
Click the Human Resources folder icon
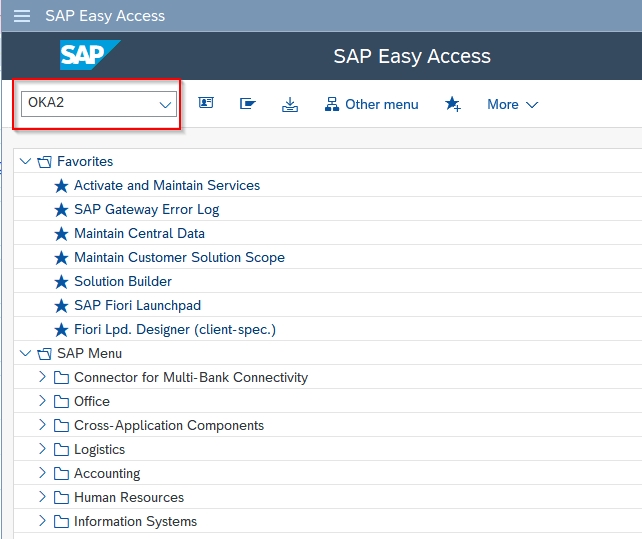61,498
